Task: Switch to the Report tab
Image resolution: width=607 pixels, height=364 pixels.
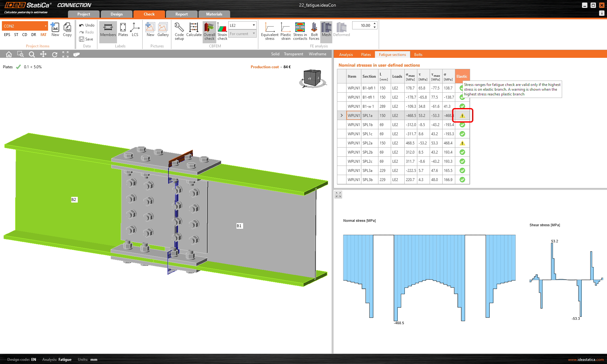Action: pos(181,14)
